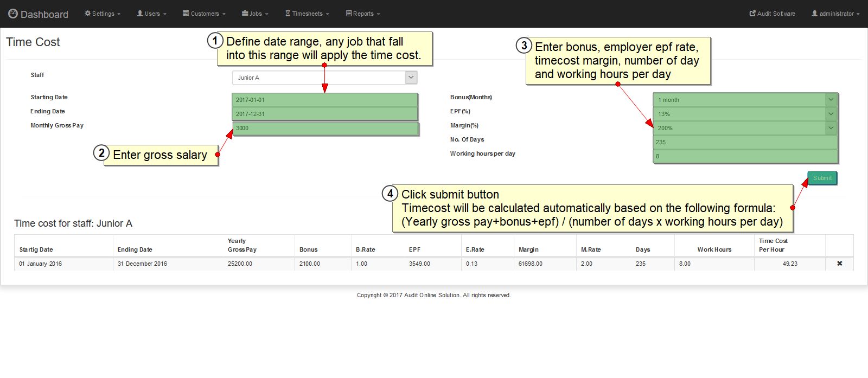This screenshot has width=868, height=378.
Task: Click the No. Of Days field
Action: click(745, 142)
